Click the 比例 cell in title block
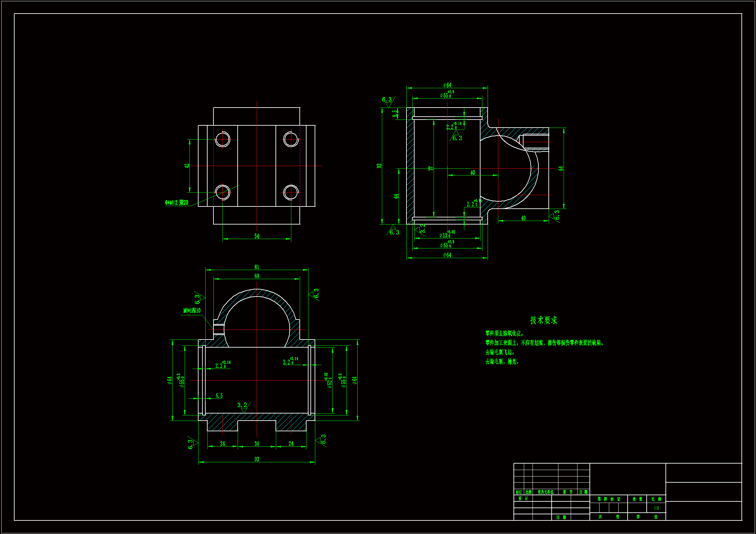This screenshot has height=534, width=756. [656, 499]
